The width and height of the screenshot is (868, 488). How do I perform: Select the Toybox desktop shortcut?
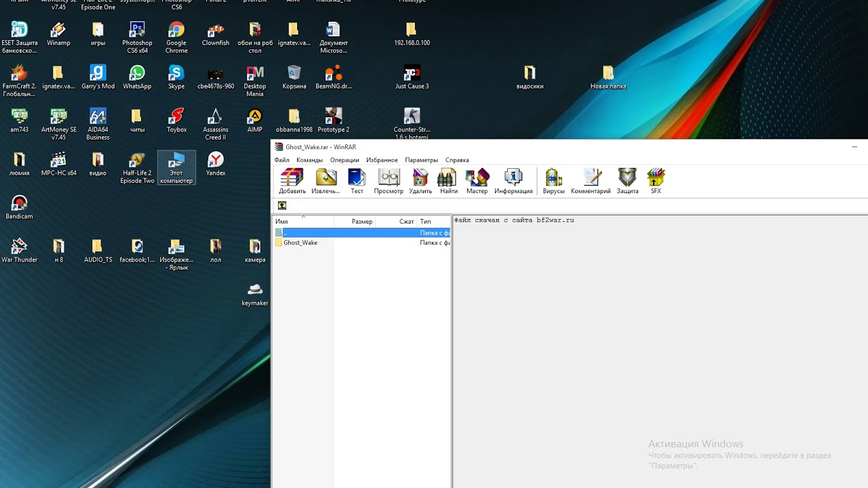coord(176,121)
